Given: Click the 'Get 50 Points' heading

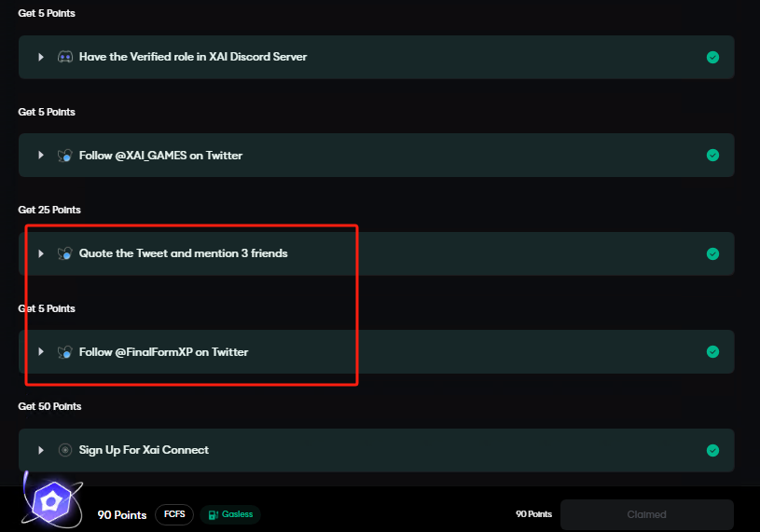Looking at the screenshot, I should pos(49,406).
